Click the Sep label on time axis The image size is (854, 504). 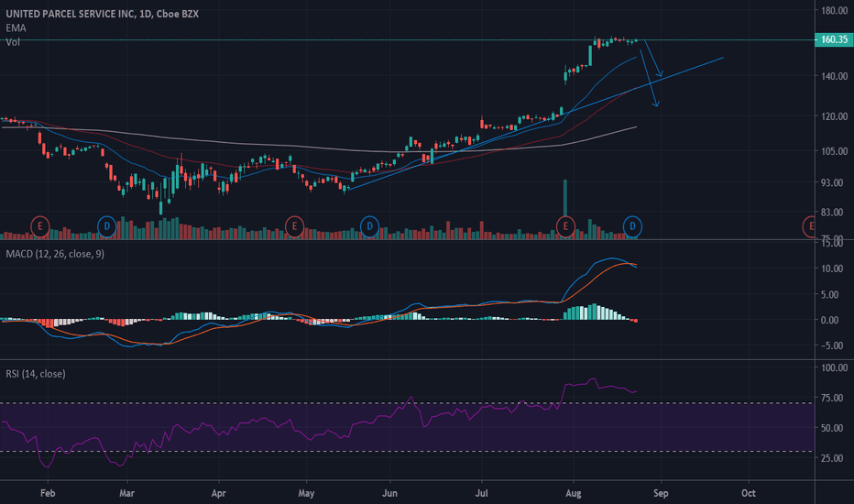(x=661, y=493)
